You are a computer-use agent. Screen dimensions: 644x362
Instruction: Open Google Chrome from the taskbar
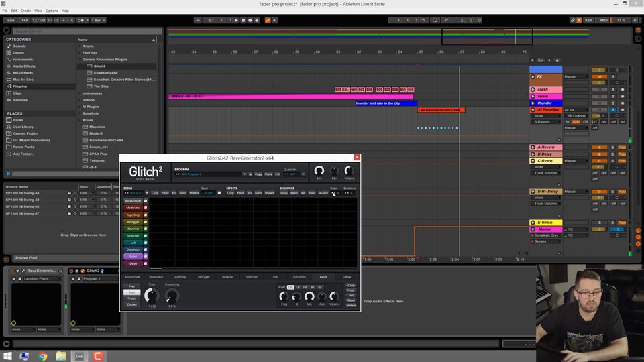click(x=43, y=356)
